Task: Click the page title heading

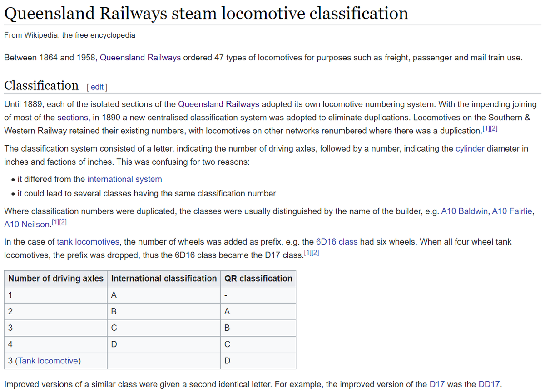Action: coord(206,13)
